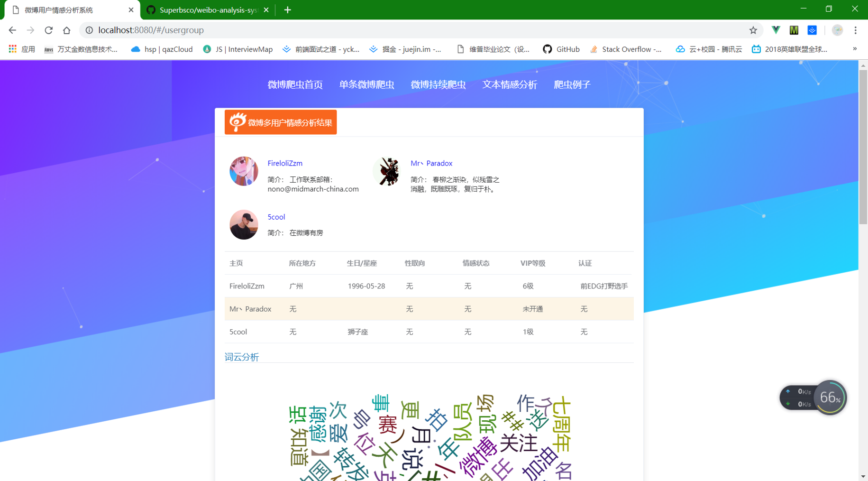Screen dimensions: 868x481
Task: Close the 微博用户情感分析系统 tab
Action: [x=131, y=10]
